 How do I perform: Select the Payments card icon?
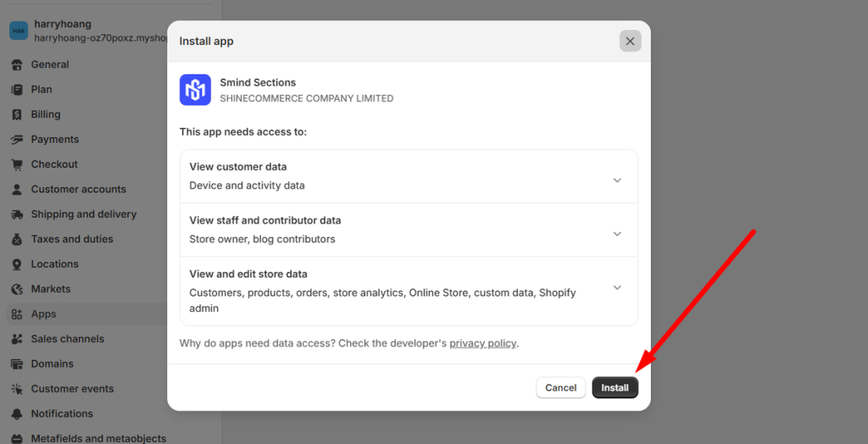(x=17, y=140)
